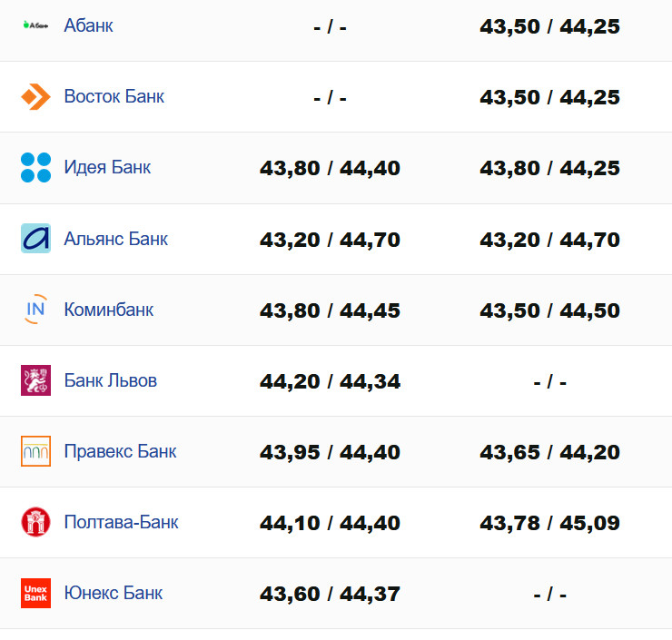Click the Альянс Банк logo icon
The height and width of the screenshot is (640, 672).
point(35,239)
